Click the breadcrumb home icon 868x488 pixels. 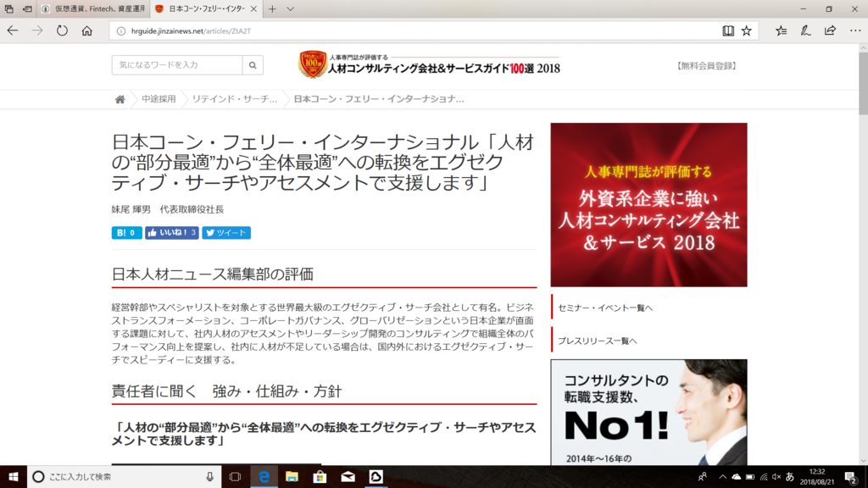(120, 100)
